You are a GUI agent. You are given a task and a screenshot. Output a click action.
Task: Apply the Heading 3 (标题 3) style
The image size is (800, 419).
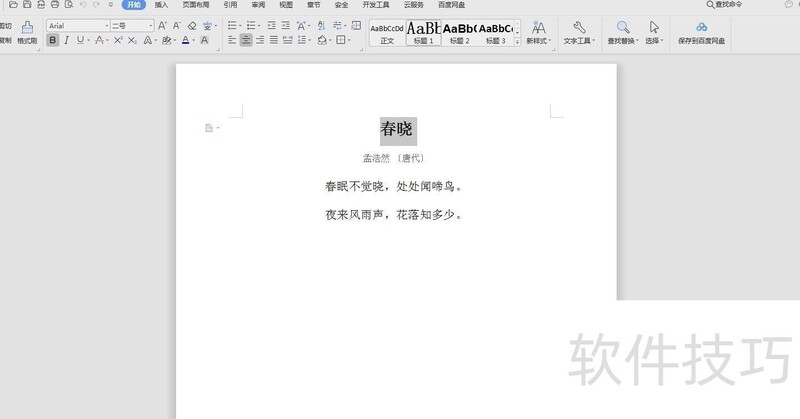point(495,33)
